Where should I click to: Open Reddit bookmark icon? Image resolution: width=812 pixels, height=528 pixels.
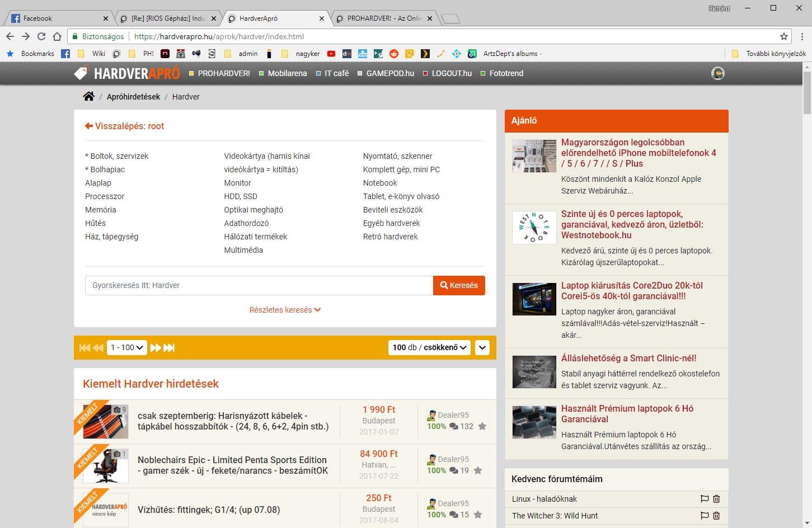coord(394,54)
